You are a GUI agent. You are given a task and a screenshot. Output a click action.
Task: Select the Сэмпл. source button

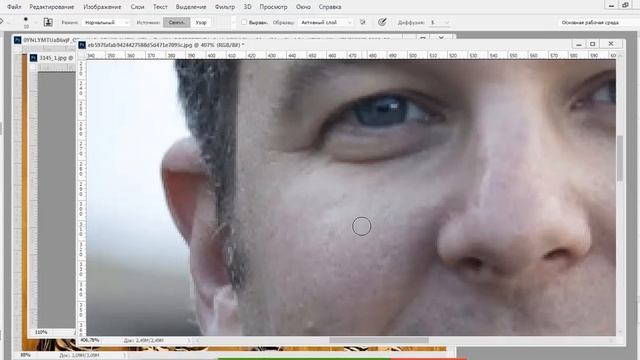click(x=176, y=22)
